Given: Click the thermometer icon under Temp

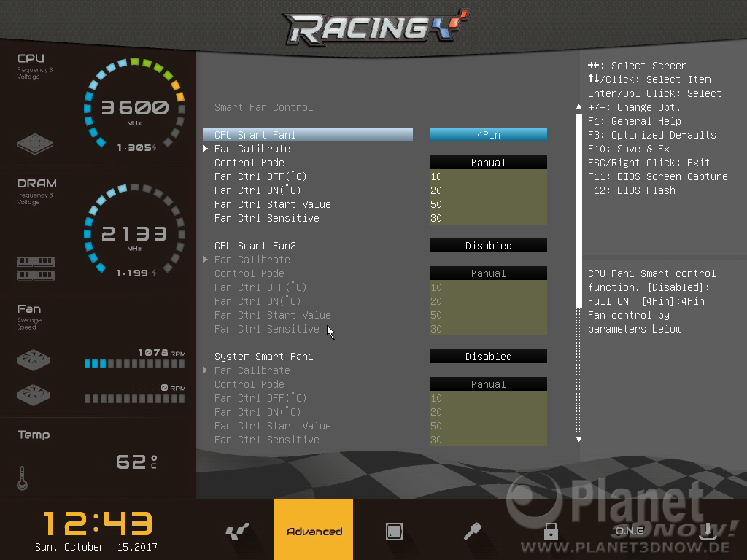Looking at the screenshot, I should tap(22, 478).
